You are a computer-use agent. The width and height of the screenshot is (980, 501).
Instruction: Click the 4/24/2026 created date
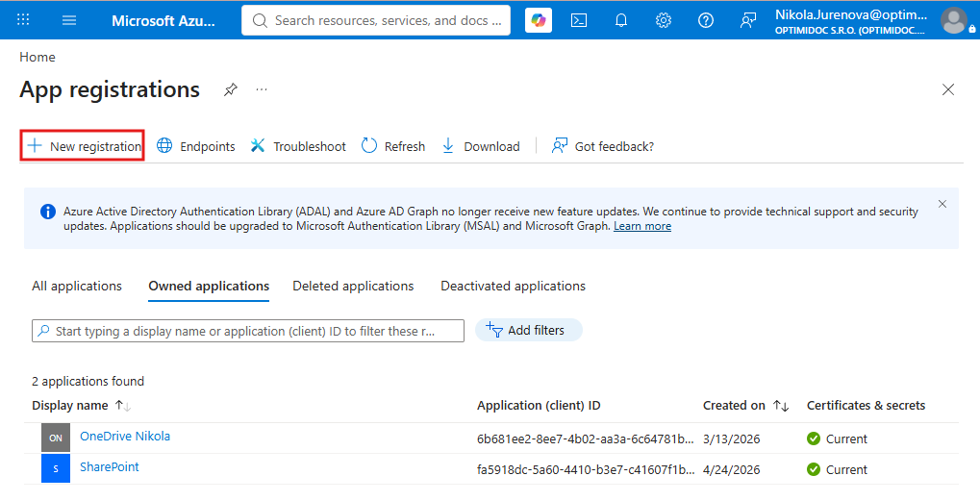coord(731,469)
